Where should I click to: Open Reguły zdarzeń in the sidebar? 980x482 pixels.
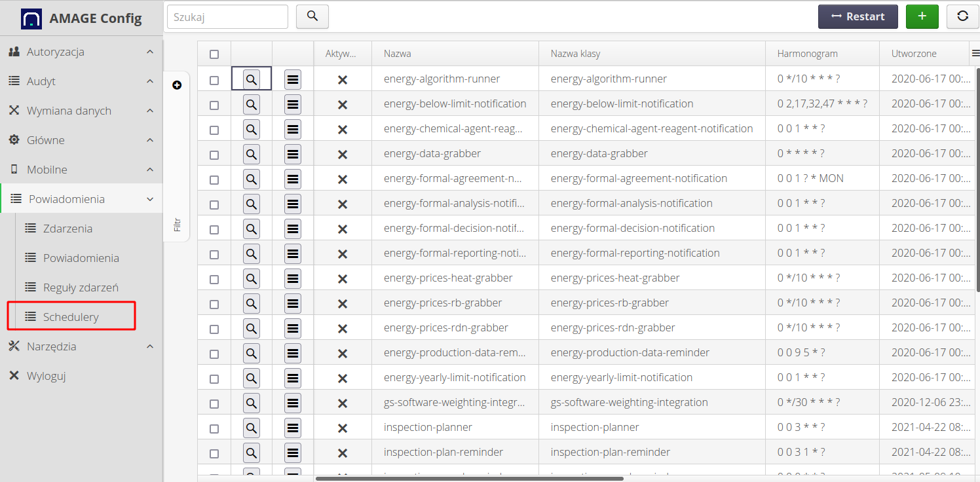pyautogui.click(x=80, y=287)
